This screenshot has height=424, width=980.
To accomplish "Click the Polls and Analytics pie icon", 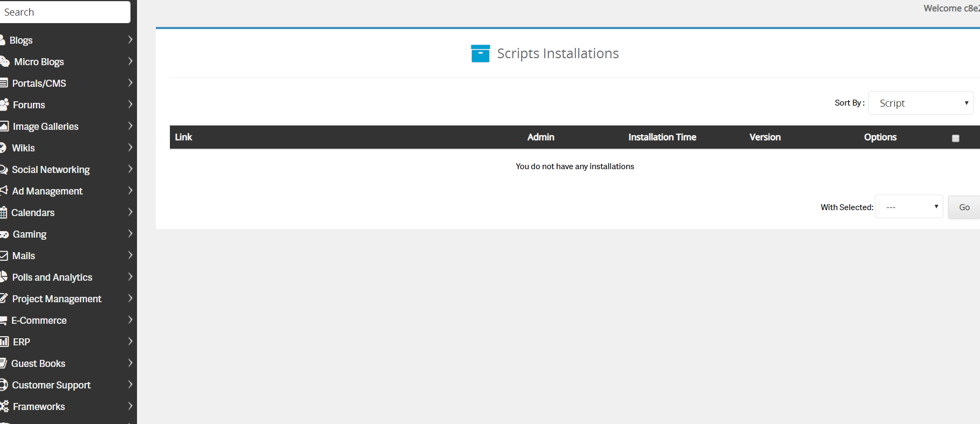I will 4,277.
